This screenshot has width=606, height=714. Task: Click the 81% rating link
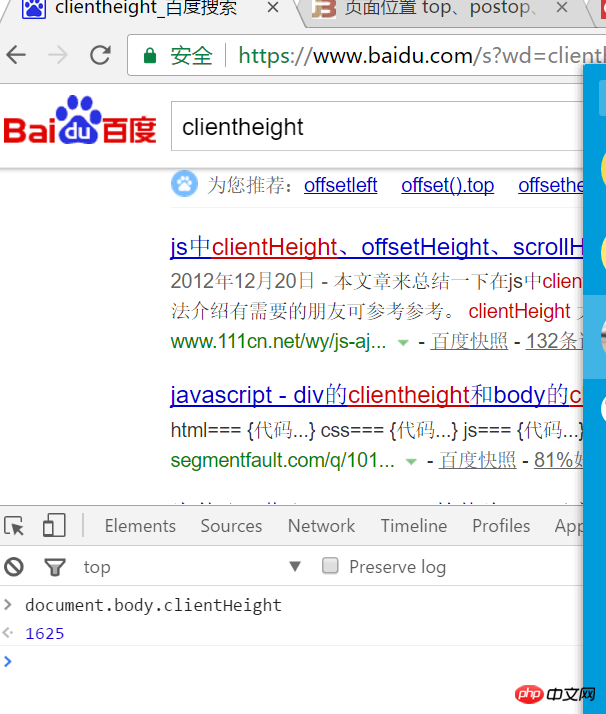pos(558,460)
